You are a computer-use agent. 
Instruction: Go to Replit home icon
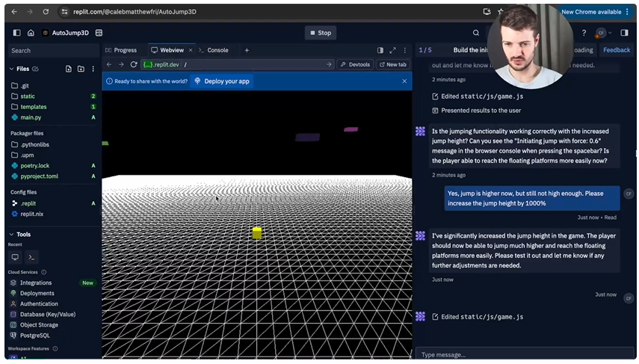coord(31,33)
